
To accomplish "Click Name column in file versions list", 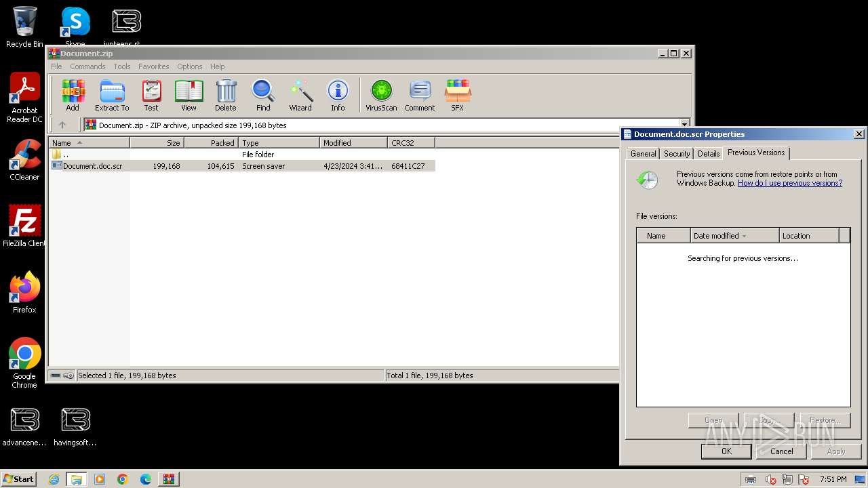I will pos(663,236).
